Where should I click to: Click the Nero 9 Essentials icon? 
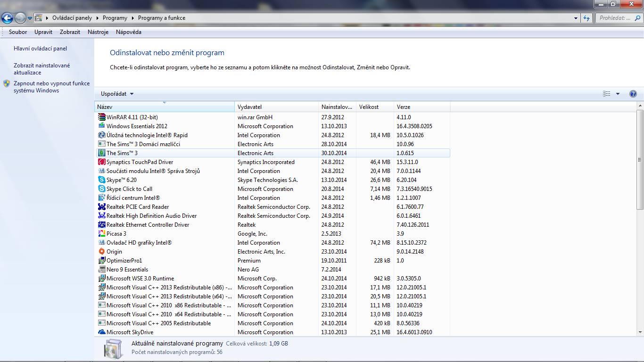(101, 269)
